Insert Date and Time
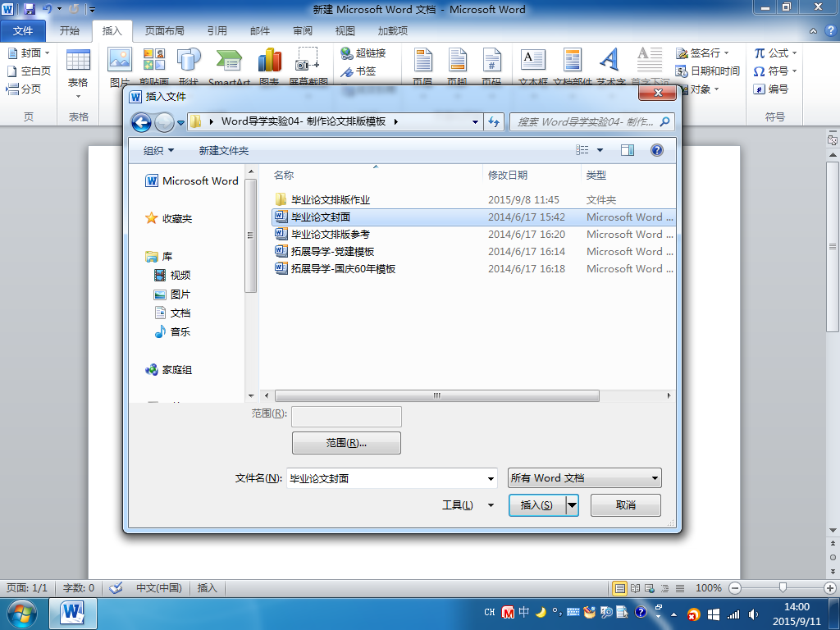 coord(708,71)
